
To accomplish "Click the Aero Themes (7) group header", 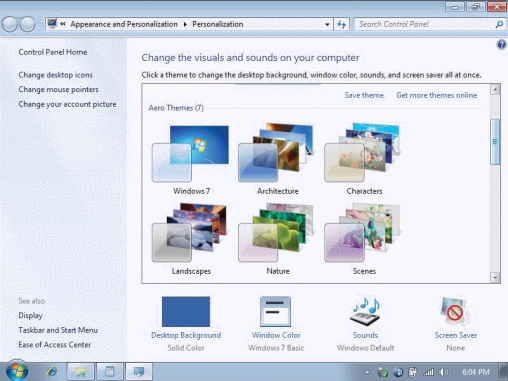I will pyautogui.click(x=176, y=108).
